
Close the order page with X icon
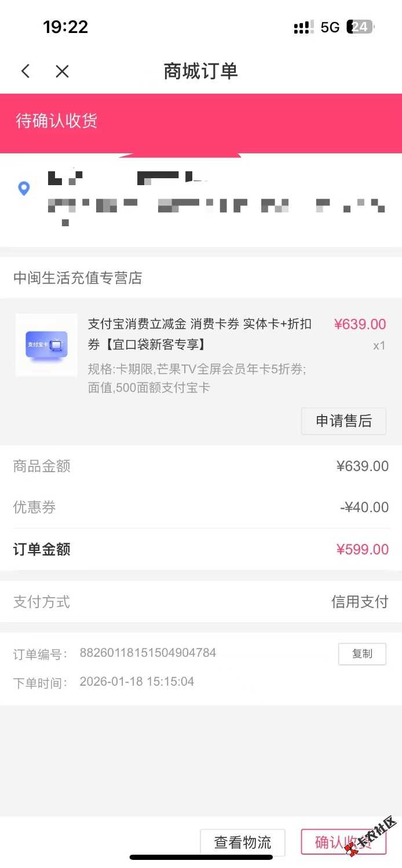[x=62, y=71]
